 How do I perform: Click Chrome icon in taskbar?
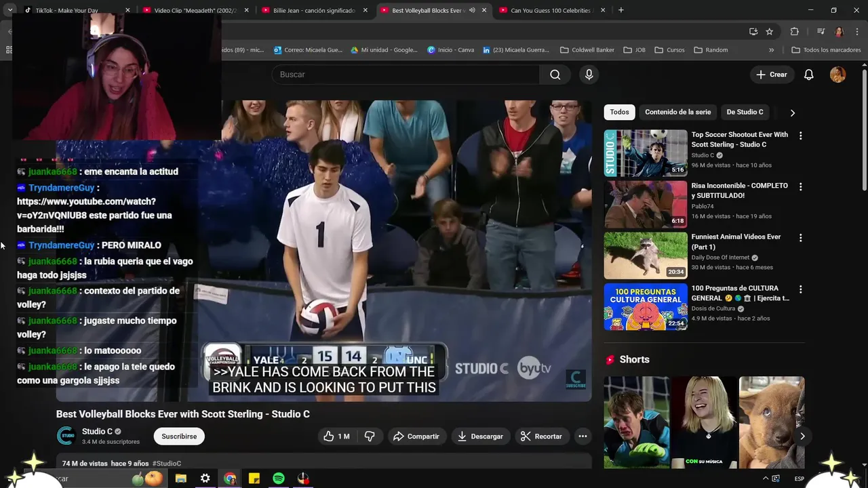pyautogui.click(x=230, y=479)
